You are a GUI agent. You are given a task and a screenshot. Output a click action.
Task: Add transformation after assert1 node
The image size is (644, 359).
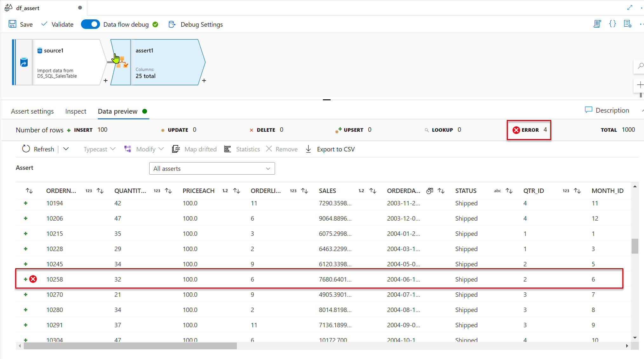click(x=204, y=81)
